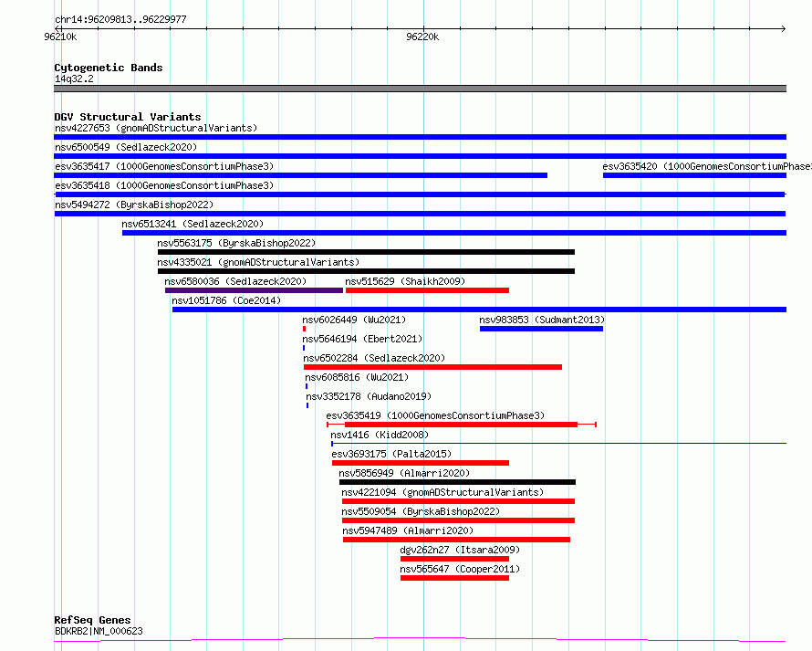Select black bar under nsv4335021

366,271
